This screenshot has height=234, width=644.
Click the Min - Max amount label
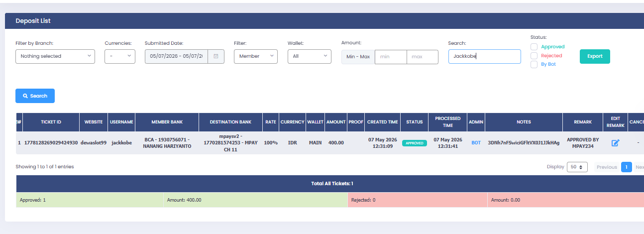358,57
